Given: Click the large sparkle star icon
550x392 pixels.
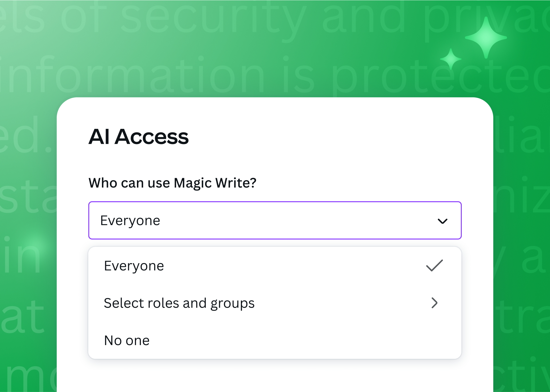Looking at the screenshot, I should (486, 38).
